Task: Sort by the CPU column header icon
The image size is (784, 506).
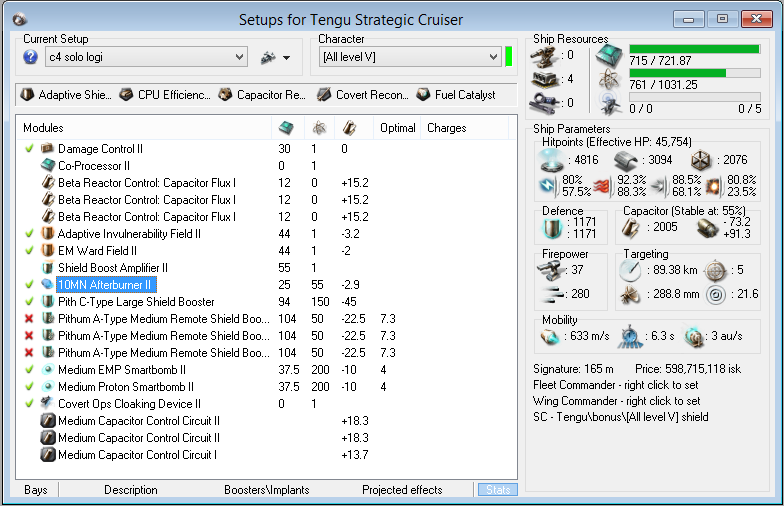Action: click(286, 128)
